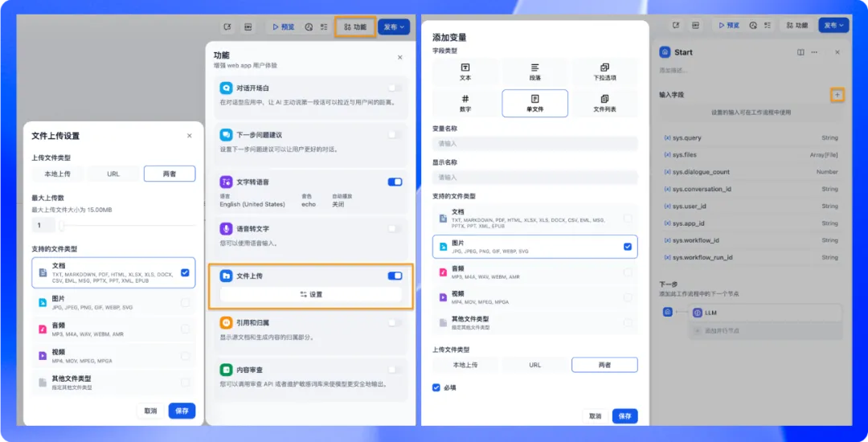Click 取消 in 文件上传设置 dialog
The height and width of the screenshot is (442, 868).
pos(150,411)
